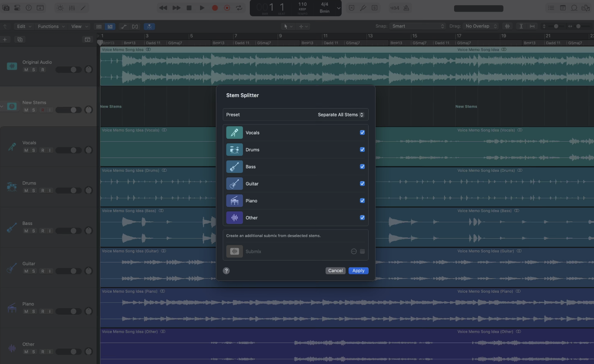Open the Loop Browser icon
The height and width of the screenshot is (364, 594).
pyautogui.click(x=574, y=8)
